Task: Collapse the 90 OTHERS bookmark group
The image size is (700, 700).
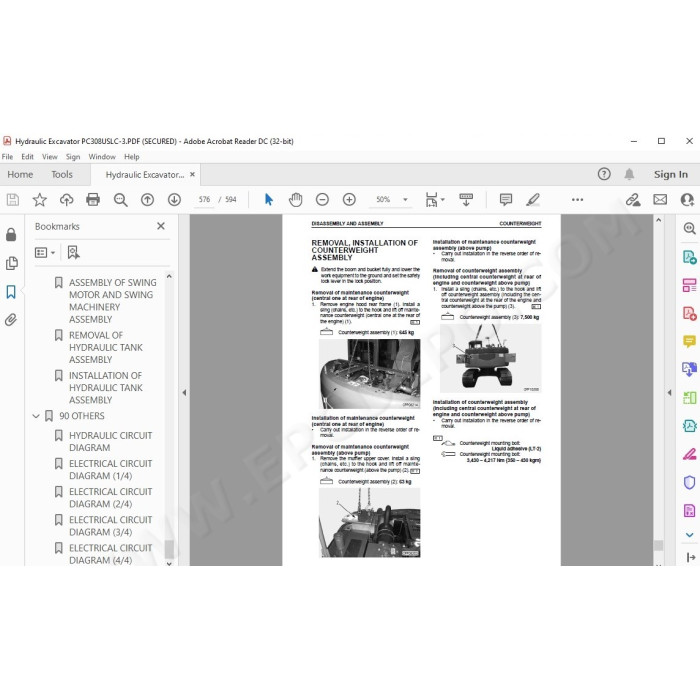Action: [36, 416]
